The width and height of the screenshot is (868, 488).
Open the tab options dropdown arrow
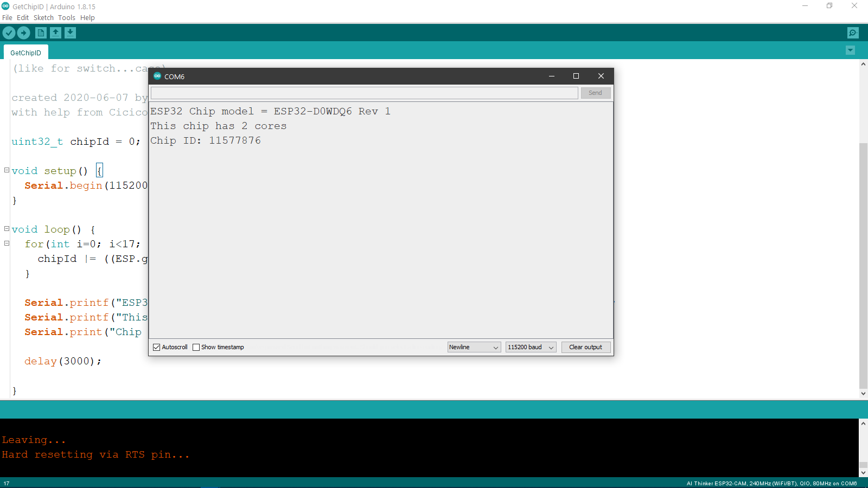coord(850,50)
